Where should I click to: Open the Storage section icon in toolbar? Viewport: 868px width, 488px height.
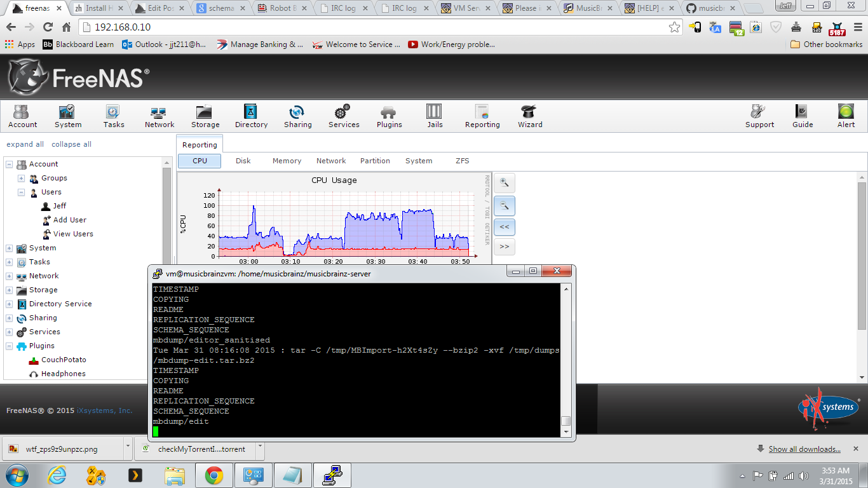coord(205,112)
